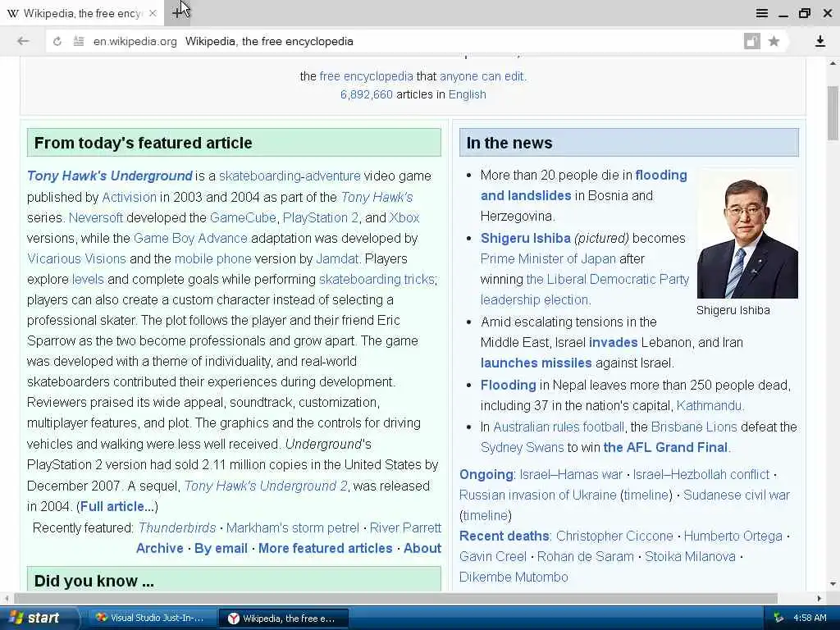Viewport: 840px width, 630px height.
Task: Open the Activision link
Action: point(129,197)
